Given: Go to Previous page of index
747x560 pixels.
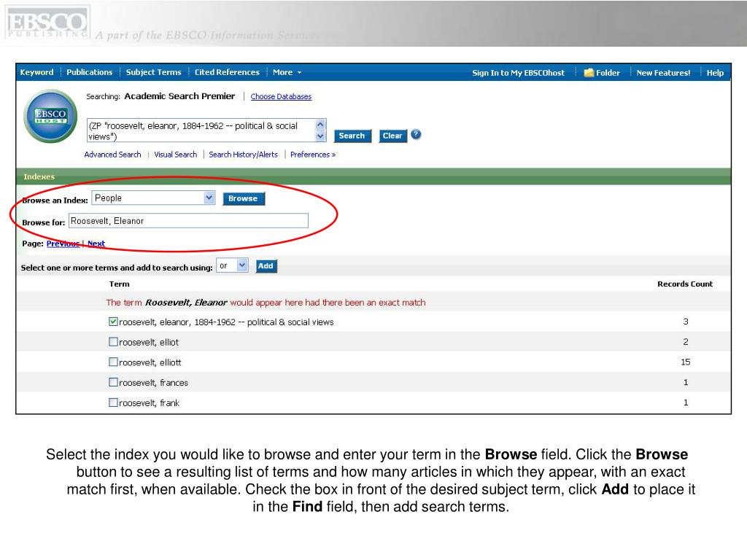Looking at the screenshot, I should click(x=63, y=244).
